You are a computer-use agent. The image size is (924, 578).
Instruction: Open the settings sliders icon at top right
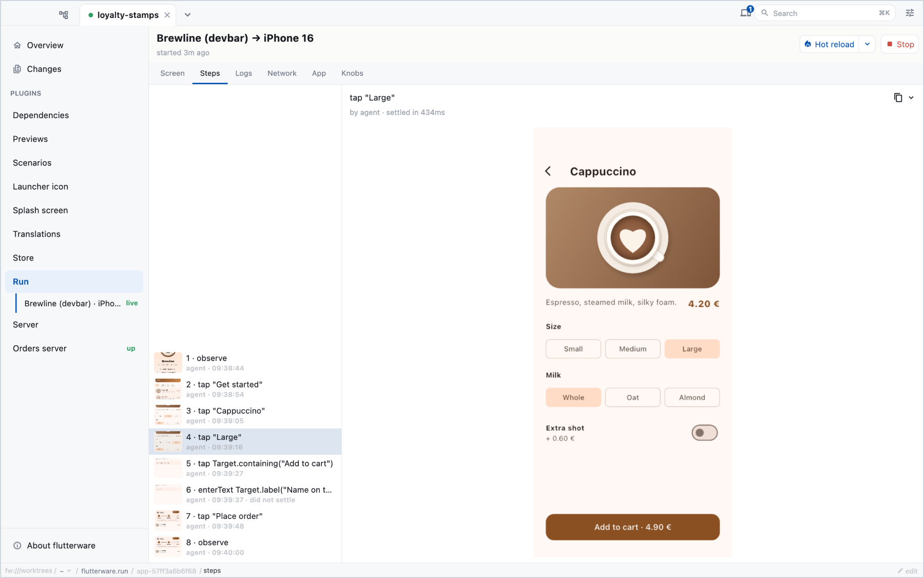point(910,13)
